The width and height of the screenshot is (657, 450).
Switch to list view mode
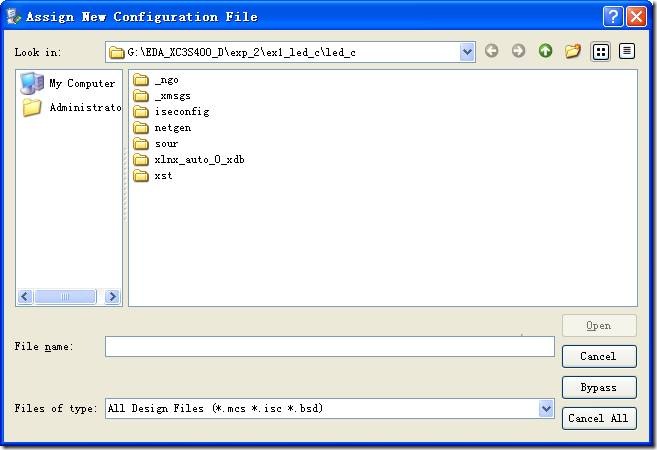[x=600, y=51]
